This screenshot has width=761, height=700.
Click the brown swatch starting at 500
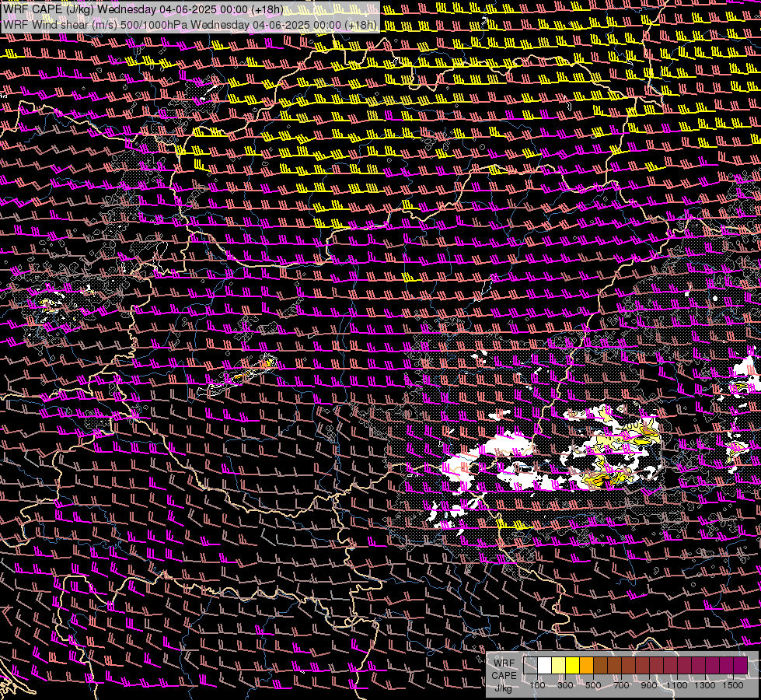coord(600,666)
